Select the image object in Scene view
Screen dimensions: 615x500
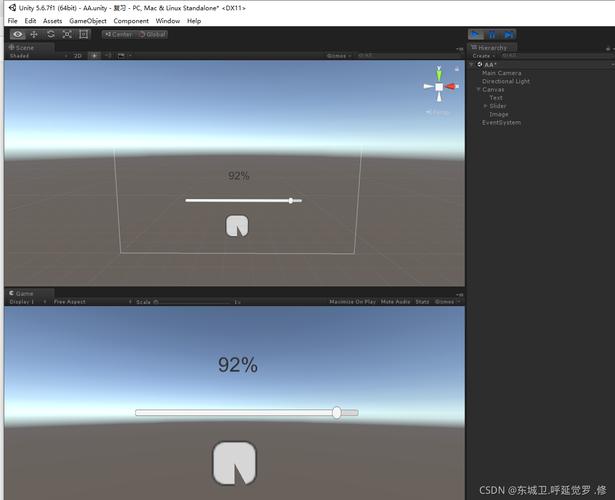pyautogui.click(x=237, y=226)
